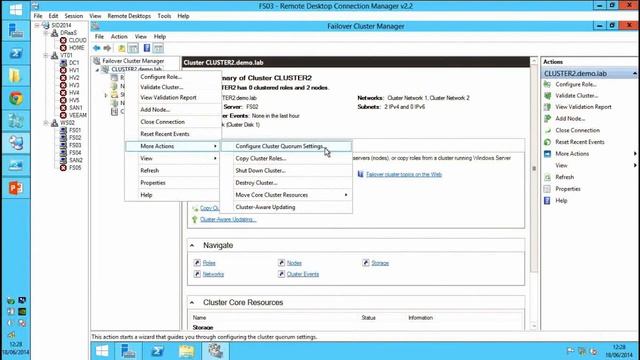640x360 pixels.
Task: Click the Properties icon in Actions pane
Action: click(x=547, y=189)
